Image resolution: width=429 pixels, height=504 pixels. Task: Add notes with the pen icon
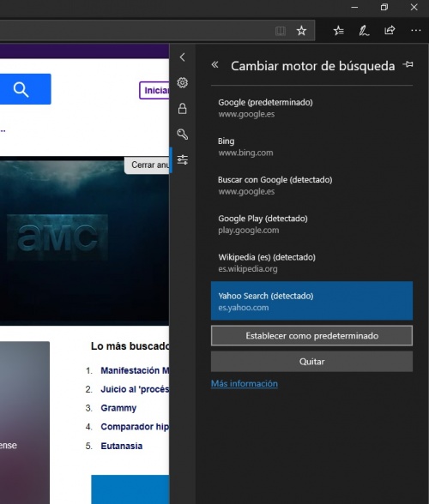[364, 31]
